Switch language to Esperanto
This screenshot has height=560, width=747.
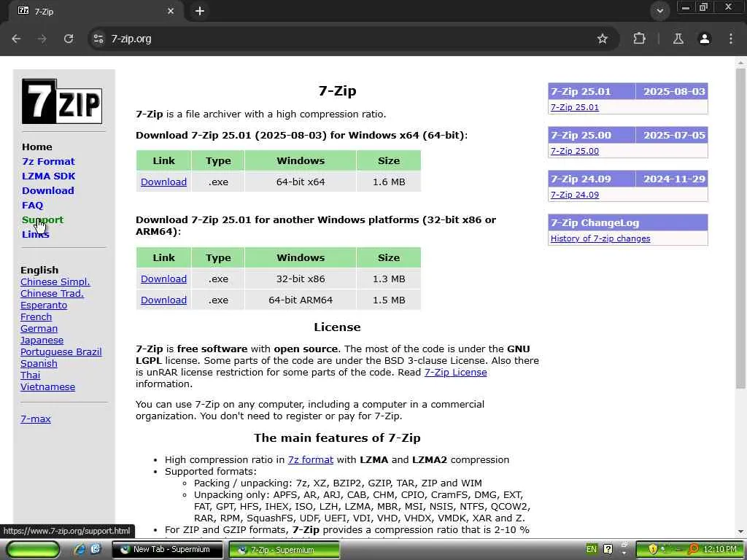(x=44, y=306)
